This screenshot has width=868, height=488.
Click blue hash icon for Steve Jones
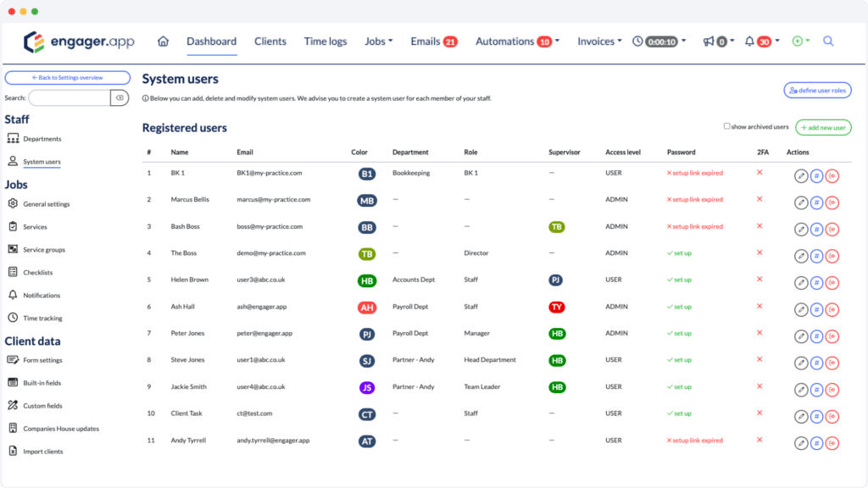(x=816, y=363)
